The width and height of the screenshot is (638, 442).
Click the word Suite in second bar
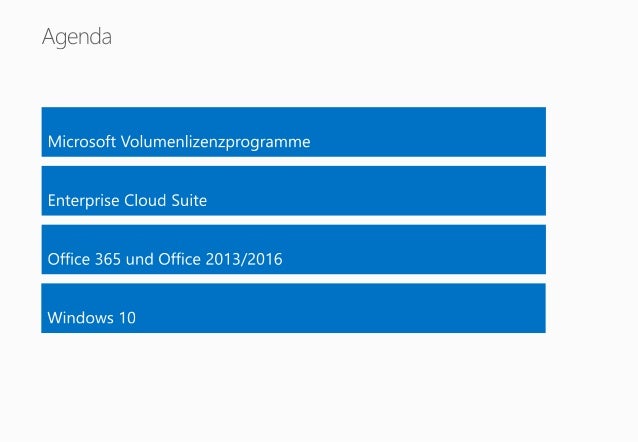click(189, 200)
